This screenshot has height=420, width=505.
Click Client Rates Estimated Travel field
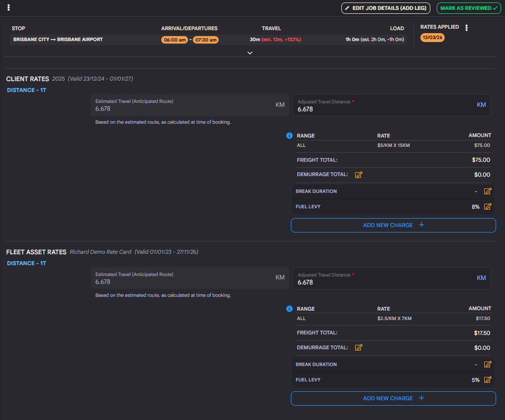[x=190, y=105]
